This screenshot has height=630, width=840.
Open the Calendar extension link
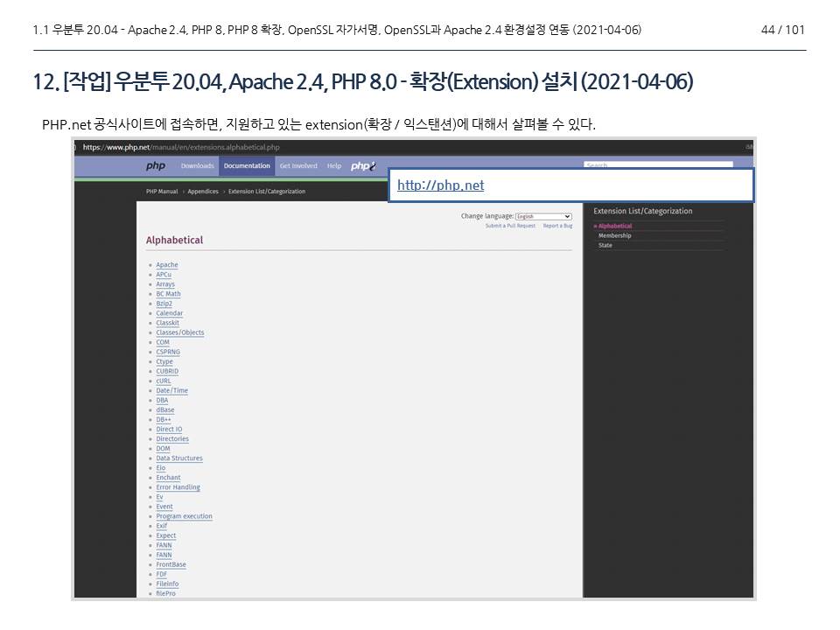pyautogui.click(x=169, y=313)
